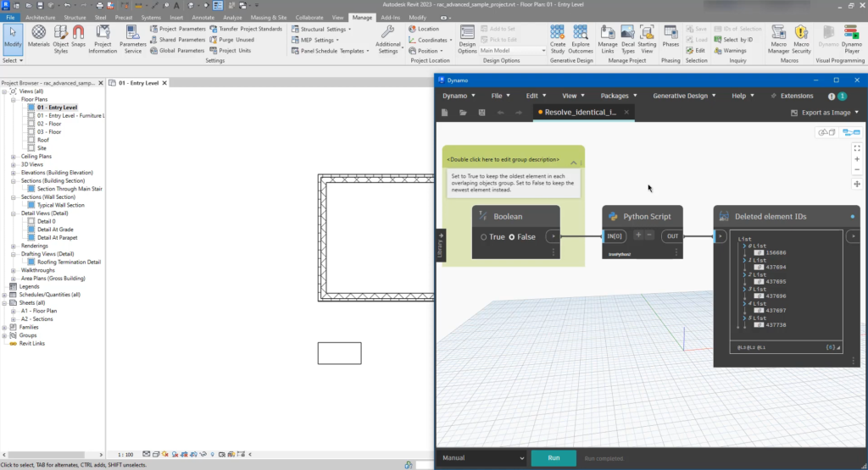Open the Annotate ribbon tab

click(203, 18)
